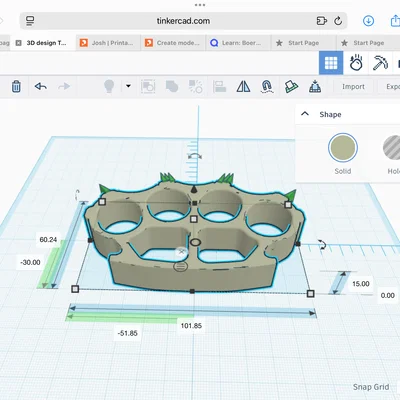Edit the 60.24 length dimension
This screenshot has width=400, height=400.
tap(48, 240)
